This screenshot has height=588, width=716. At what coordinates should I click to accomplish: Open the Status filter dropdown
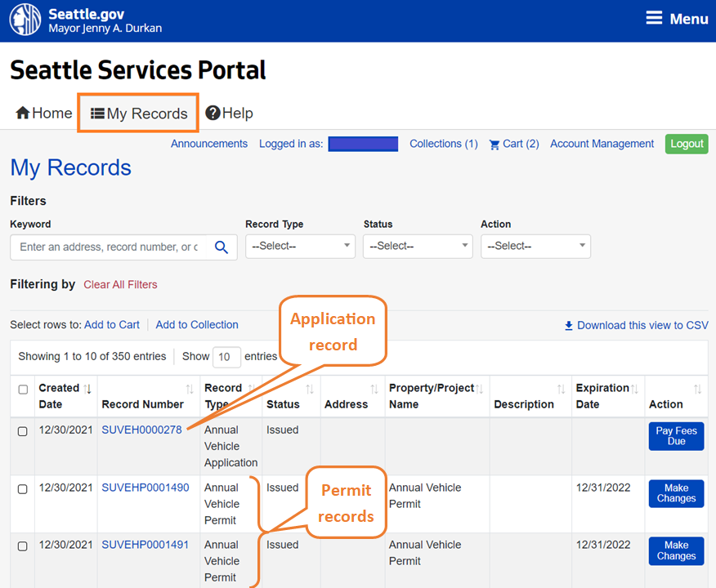coord(418,246)
